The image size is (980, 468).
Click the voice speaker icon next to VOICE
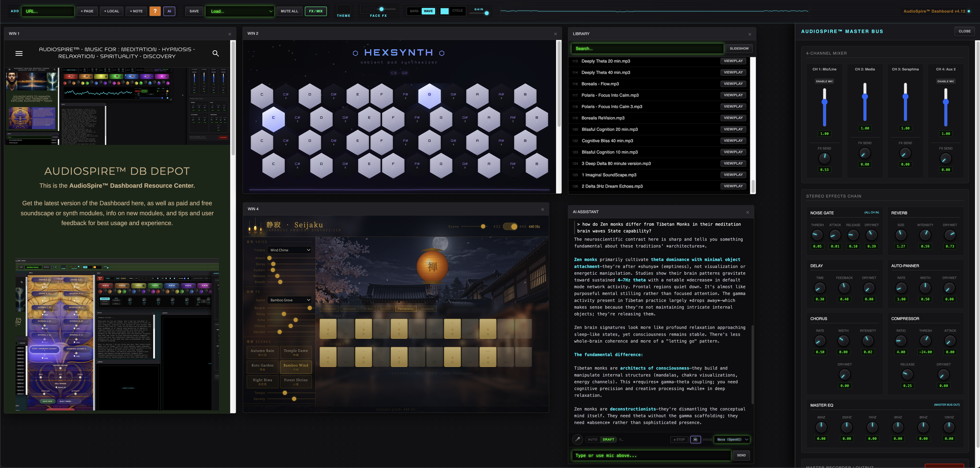tap(696, 439)
